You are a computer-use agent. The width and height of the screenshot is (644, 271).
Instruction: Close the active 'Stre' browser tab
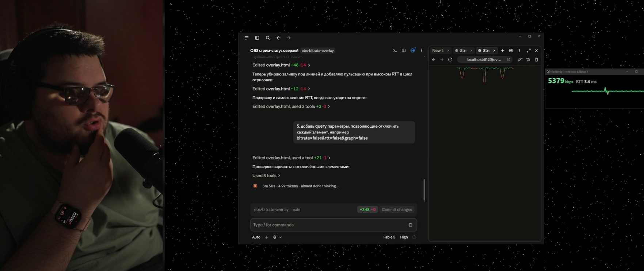click(494, 51)
